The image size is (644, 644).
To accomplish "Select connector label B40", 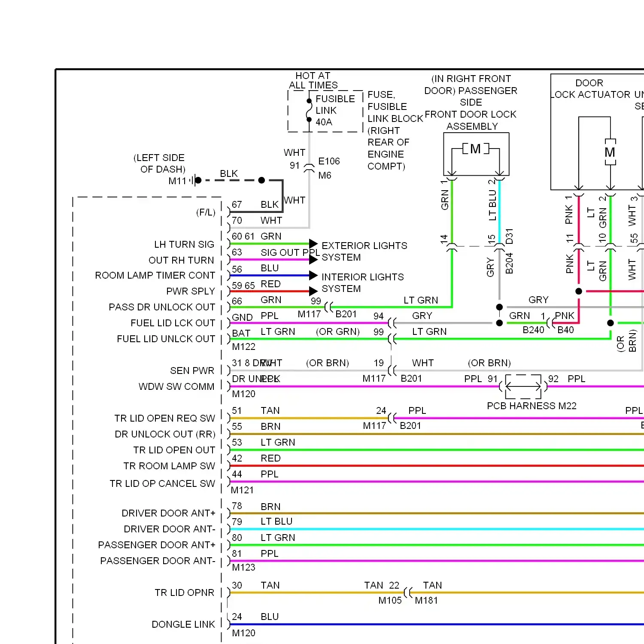I will pos(565,330).
